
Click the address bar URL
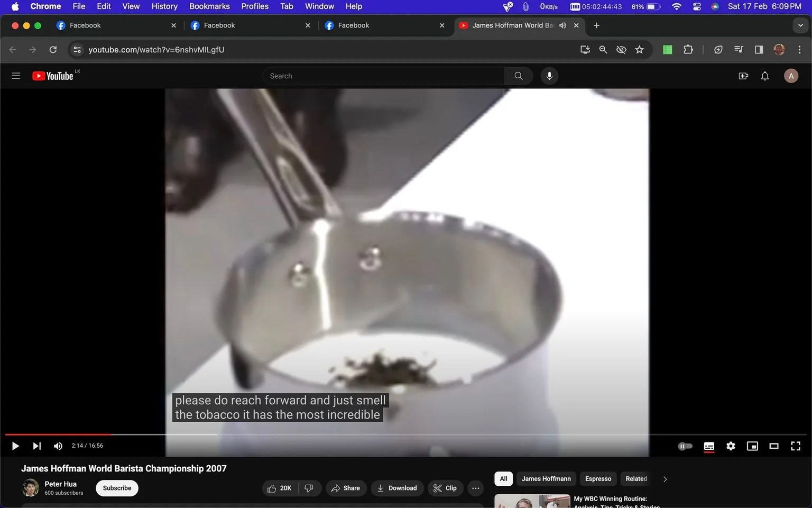[156, 49]
